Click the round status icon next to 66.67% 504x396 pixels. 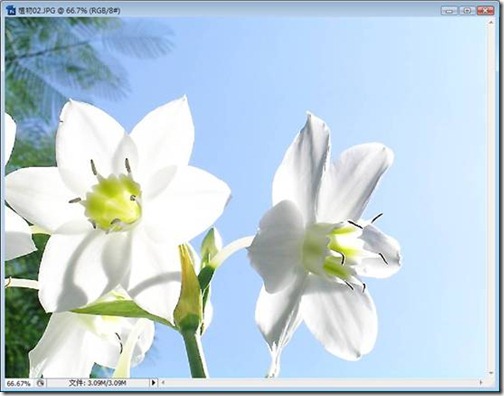coord(40,383)
